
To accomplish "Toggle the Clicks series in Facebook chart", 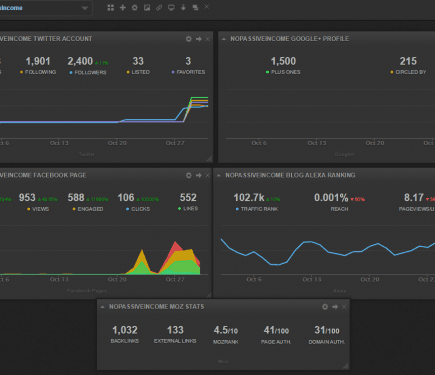I will click(138, 209).
